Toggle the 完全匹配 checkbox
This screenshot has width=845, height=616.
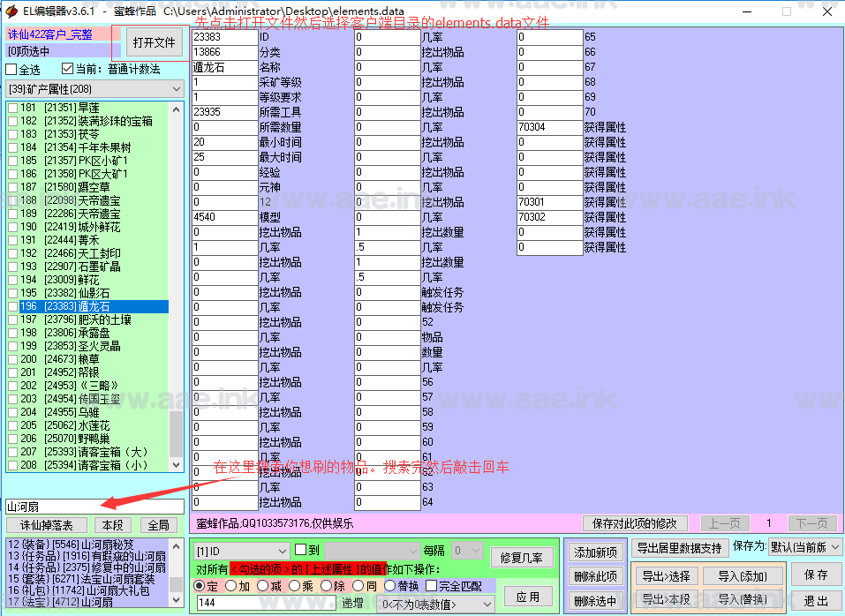[431, 586]
